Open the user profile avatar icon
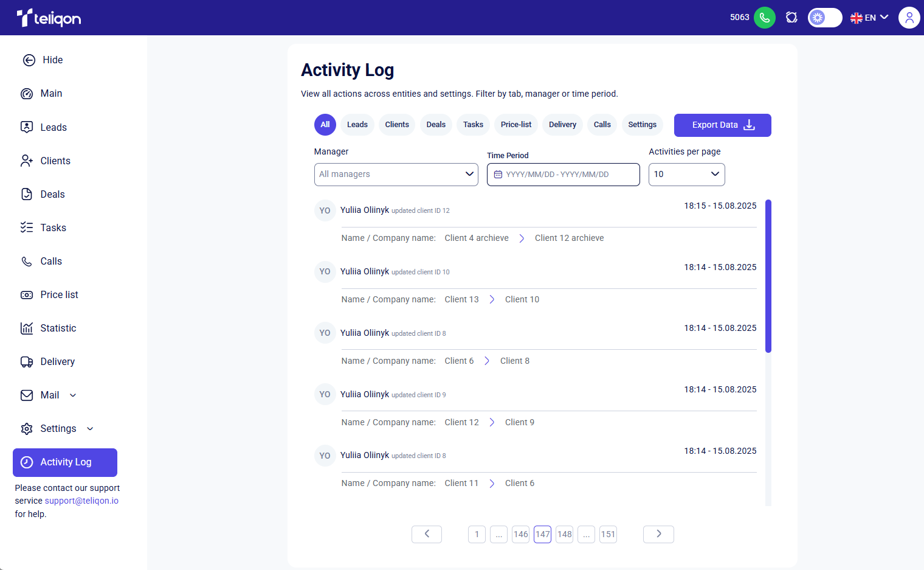Image resolution: width=924 pixels, height=570 pixels. click(909, 18)
